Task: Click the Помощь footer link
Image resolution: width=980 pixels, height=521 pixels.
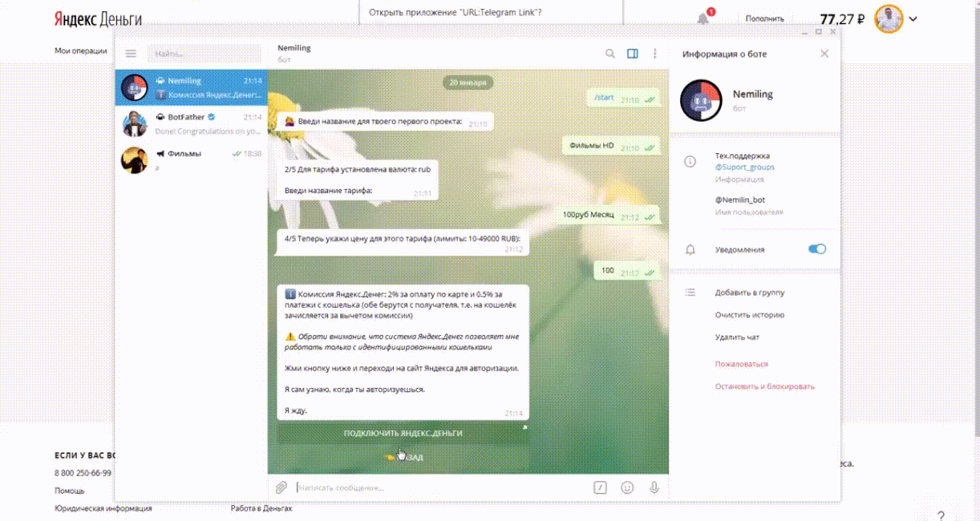Action: 69,491
